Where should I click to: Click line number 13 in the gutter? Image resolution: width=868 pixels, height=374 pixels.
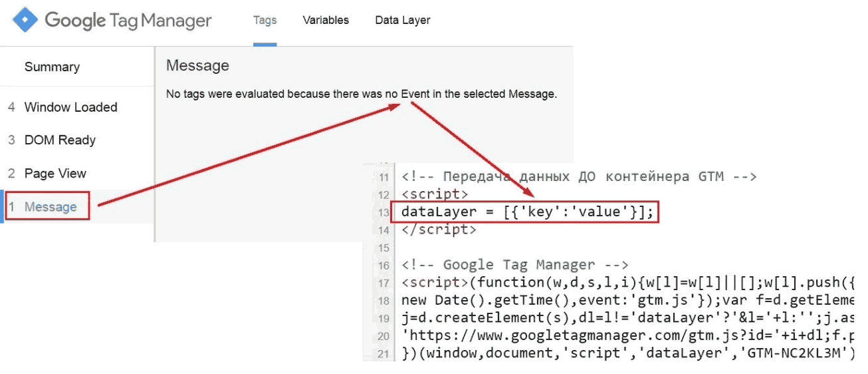tap(383, 212)
